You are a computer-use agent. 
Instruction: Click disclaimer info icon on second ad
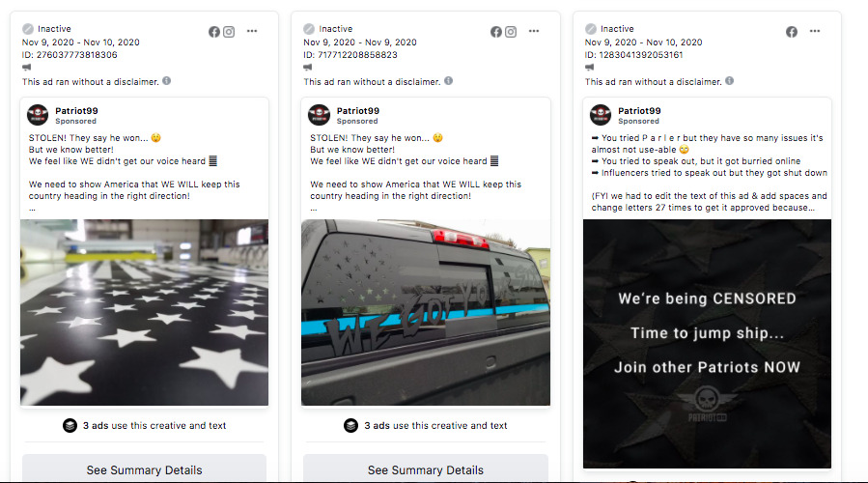click(448, 81)
